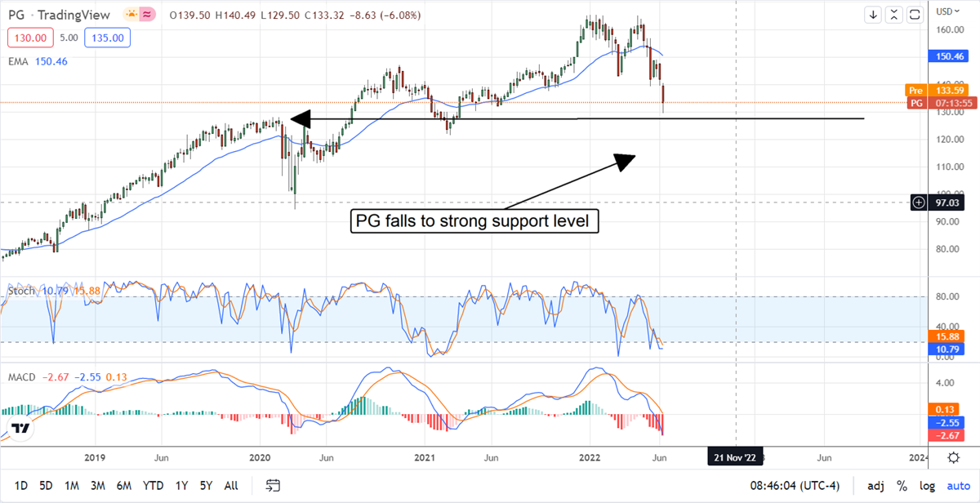
Task: Open the go-to-date calendar icon
Action: [x=273, y=486]
